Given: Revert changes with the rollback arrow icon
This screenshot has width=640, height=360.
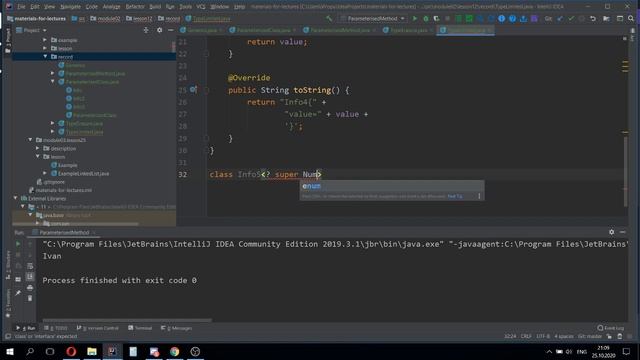Looking at the screenshot, I should coord(593,18).
